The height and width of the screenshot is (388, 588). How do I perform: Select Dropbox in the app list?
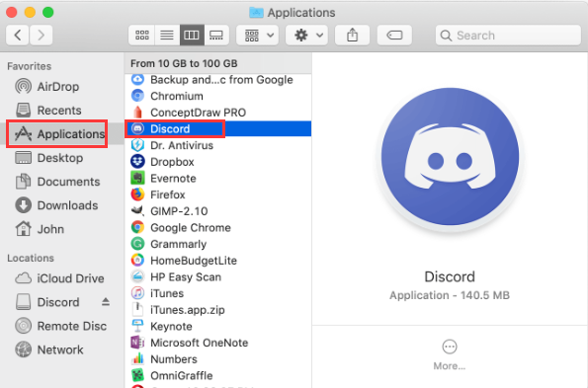[217, 162]
